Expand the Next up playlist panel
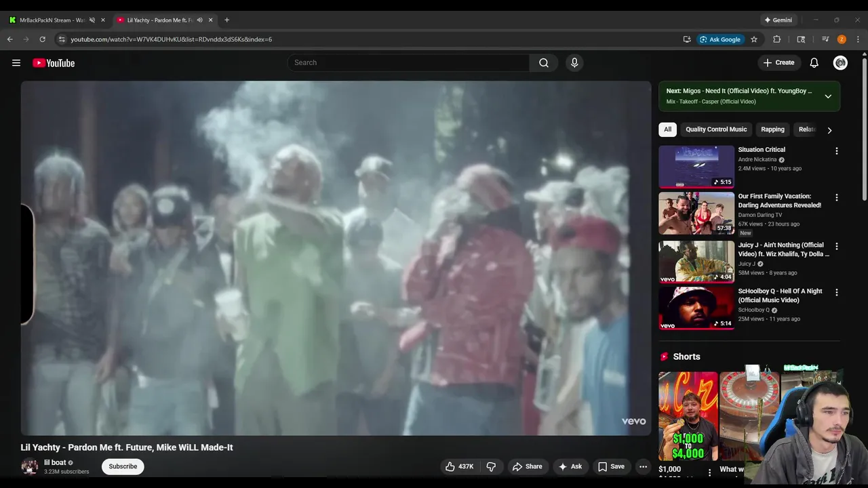 click(828, 96)
